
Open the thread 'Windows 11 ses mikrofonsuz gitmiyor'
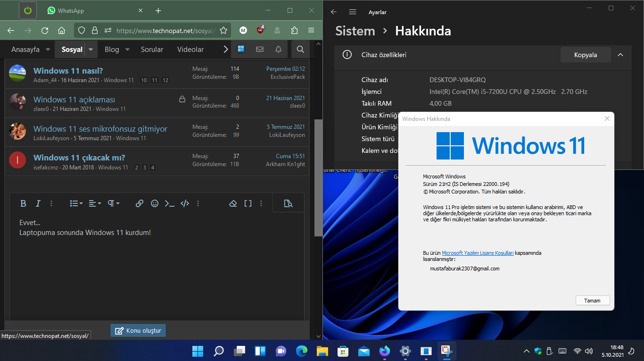click(100, 129)
